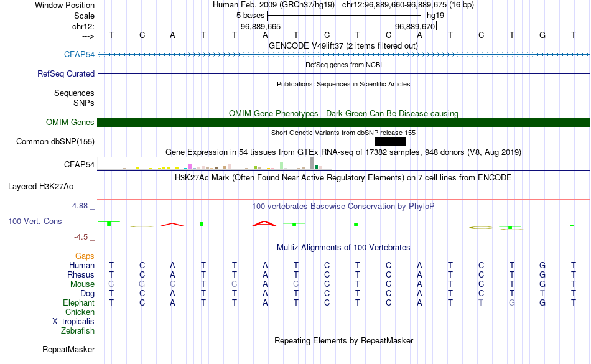Click the 96,889,670 coordinate marker
591x364 pixels.
[x=415, y=26]
